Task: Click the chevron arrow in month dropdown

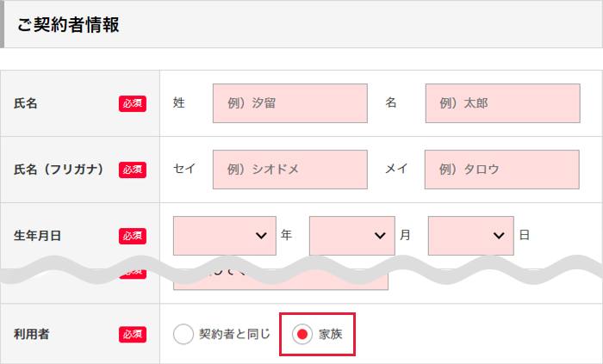Action: click(380, 236)
